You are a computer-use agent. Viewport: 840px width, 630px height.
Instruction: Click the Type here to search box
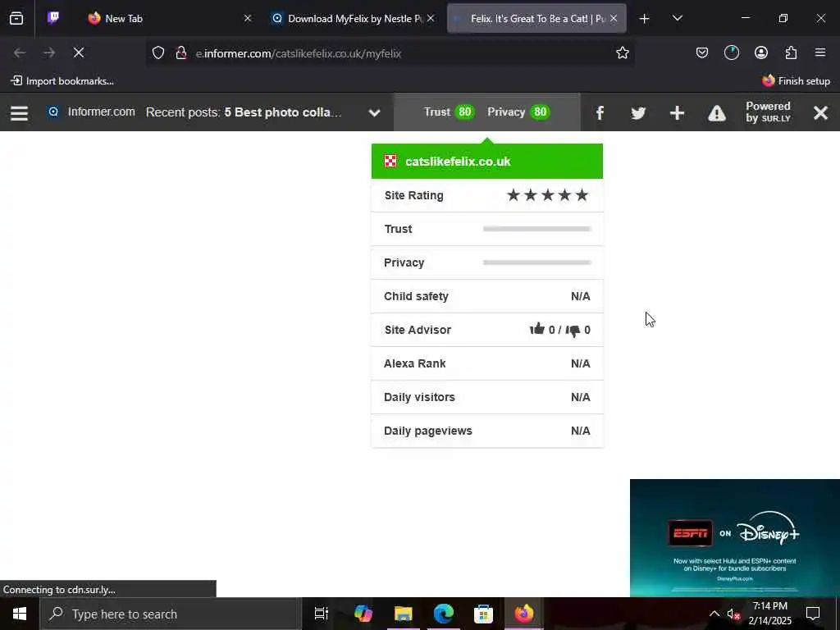[171, 614]
